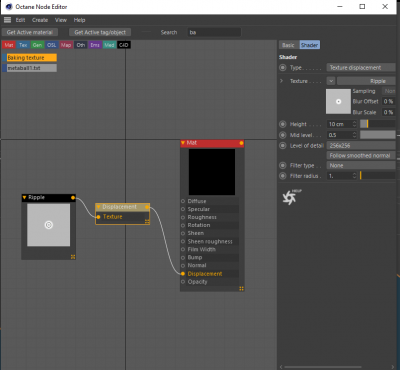Viewport: 400px width, 370px height.
Task: Toggle the Type parameter radio dot
Action: [283, 68]
